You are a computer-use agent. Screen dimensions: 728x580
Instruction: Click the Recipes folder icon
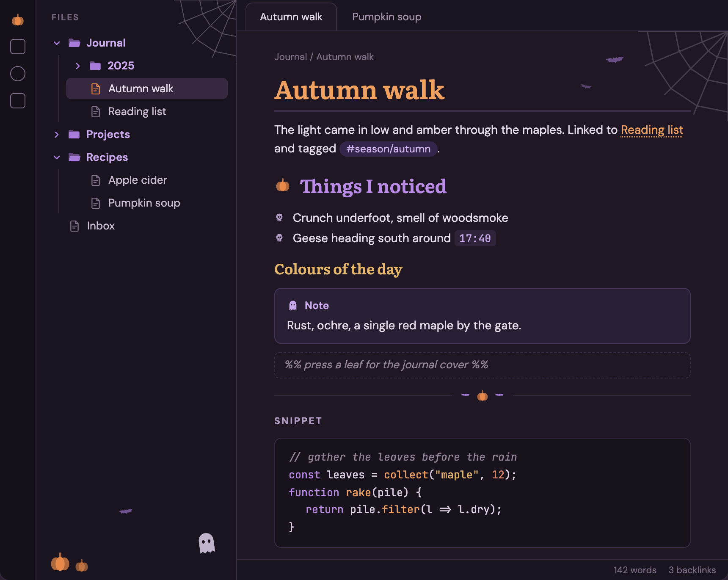pyautogui.click(x=74, y=157)
